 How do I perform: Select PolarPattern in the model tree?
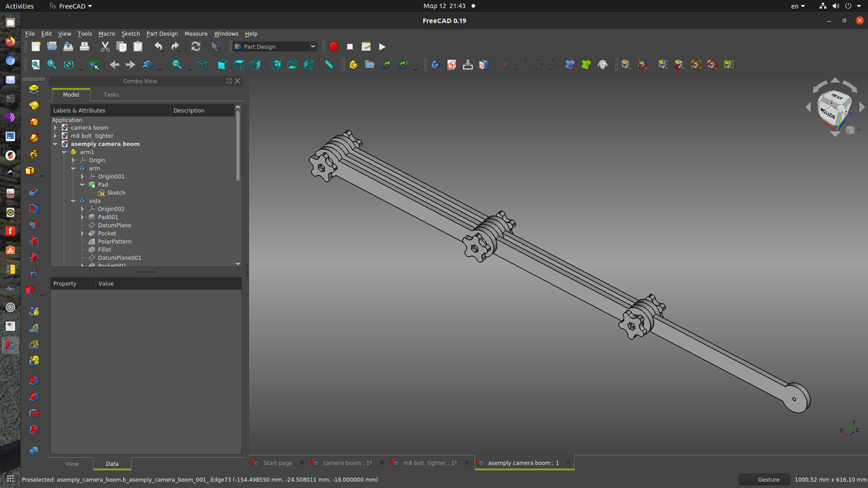(x=114, y=241)
